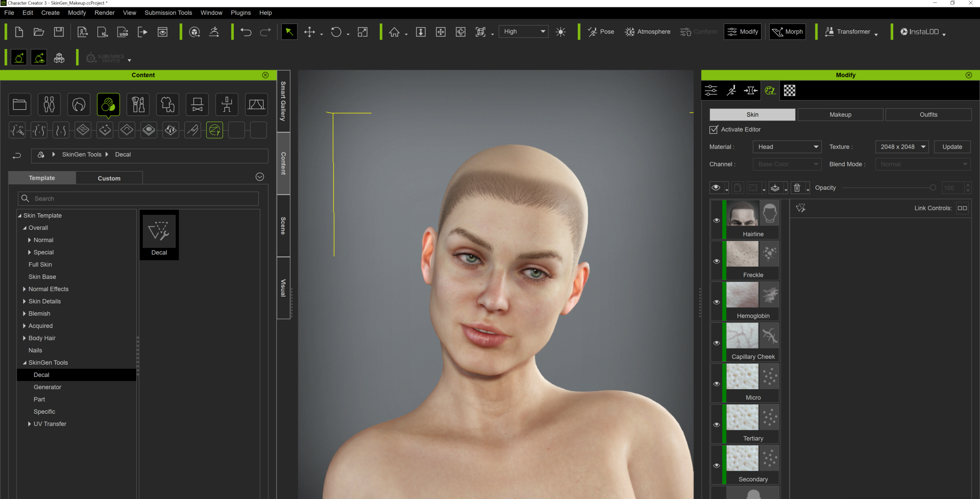
Task: Choose the Move tool
Action: 309,32
